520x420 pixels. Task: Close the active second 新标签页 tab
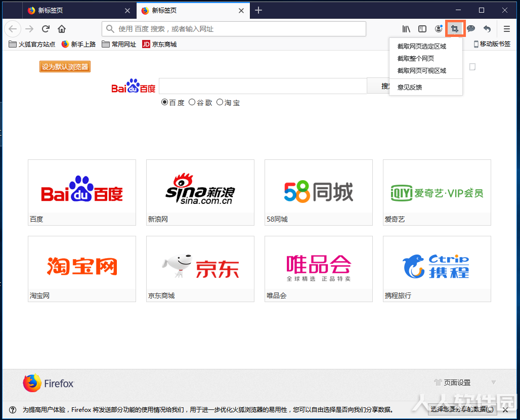point(241,11)
